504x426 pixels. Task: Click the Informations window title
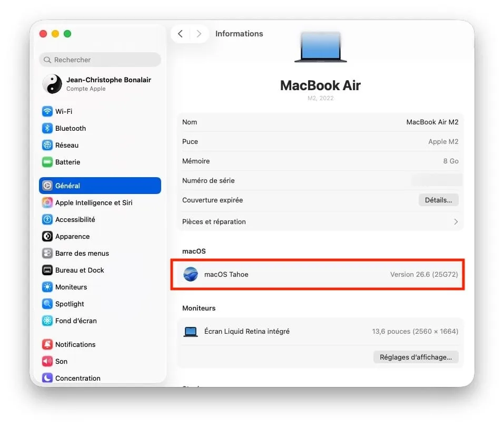click(239, 34)
